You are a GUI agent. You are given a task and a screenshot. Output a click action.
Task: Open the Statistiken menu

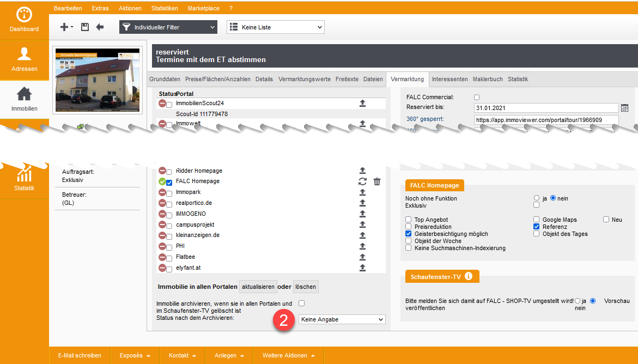(x=165, y=9)
